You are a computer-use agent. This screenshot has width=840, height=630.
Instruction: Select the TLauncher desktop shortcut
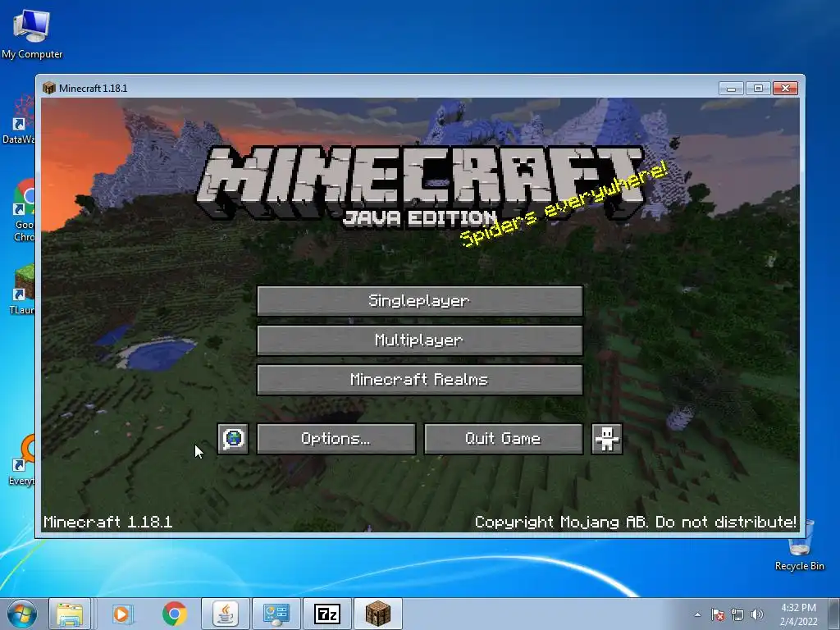22,290
